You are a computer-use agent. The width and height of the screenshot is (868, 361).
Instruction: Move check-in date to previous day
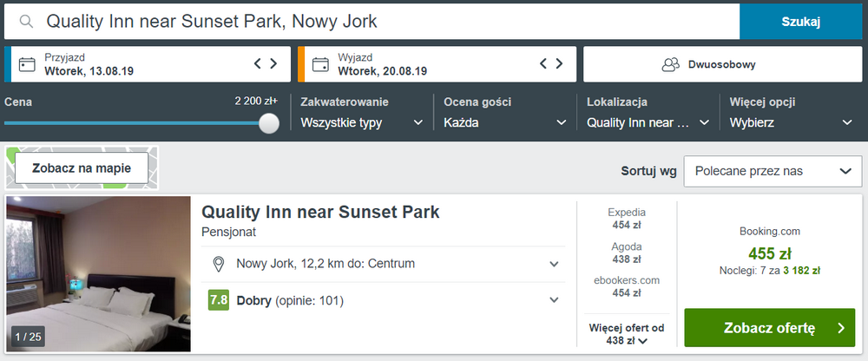258,63
